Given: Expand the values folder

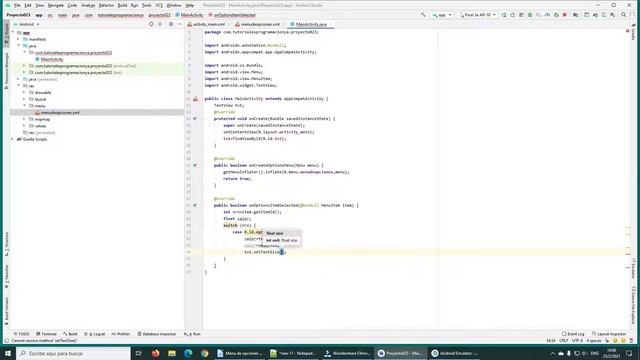Looking at the screenshot, I should (24, 126).
